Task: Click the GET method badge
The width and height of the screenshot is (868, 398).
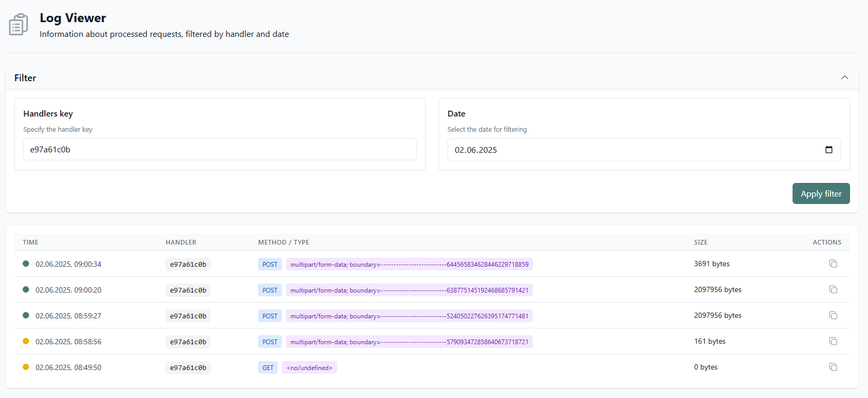Action: tap(268, 367)
